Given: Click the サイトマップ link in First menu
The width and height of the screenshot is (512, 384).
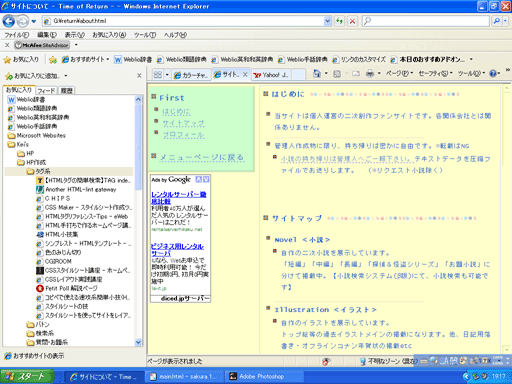Looking at the screenshot, I should (x=183, y=123).
